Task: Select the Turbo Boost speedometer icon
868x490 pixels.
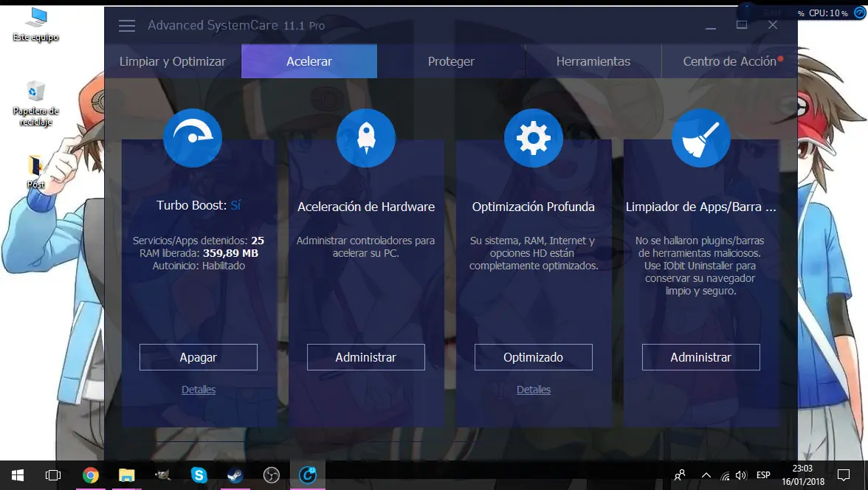Action: pyautogui.click(x=193, y=138)
